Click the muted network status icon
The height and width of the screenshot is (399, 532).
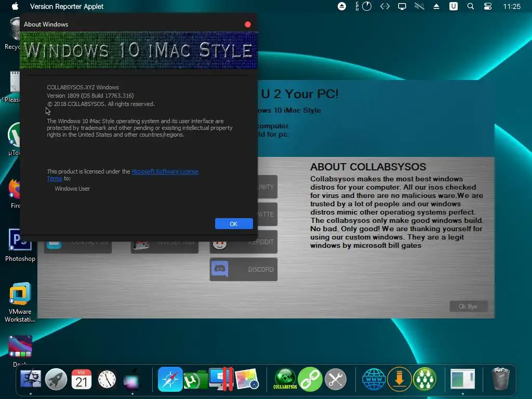click(419, 6)
